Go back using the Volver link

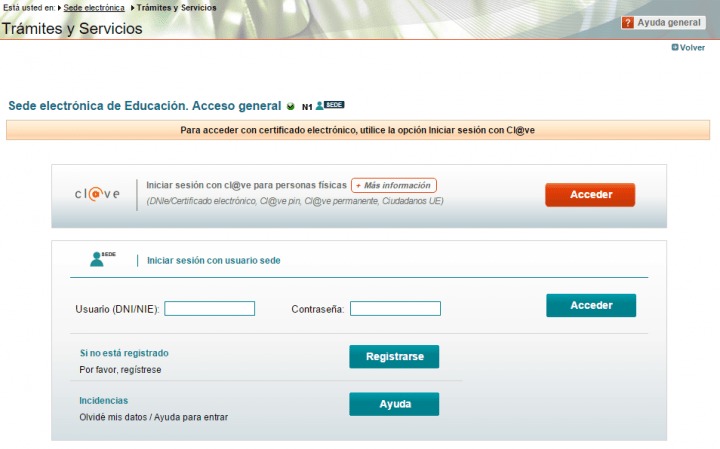pyautogui.click(x=692, y=47)
